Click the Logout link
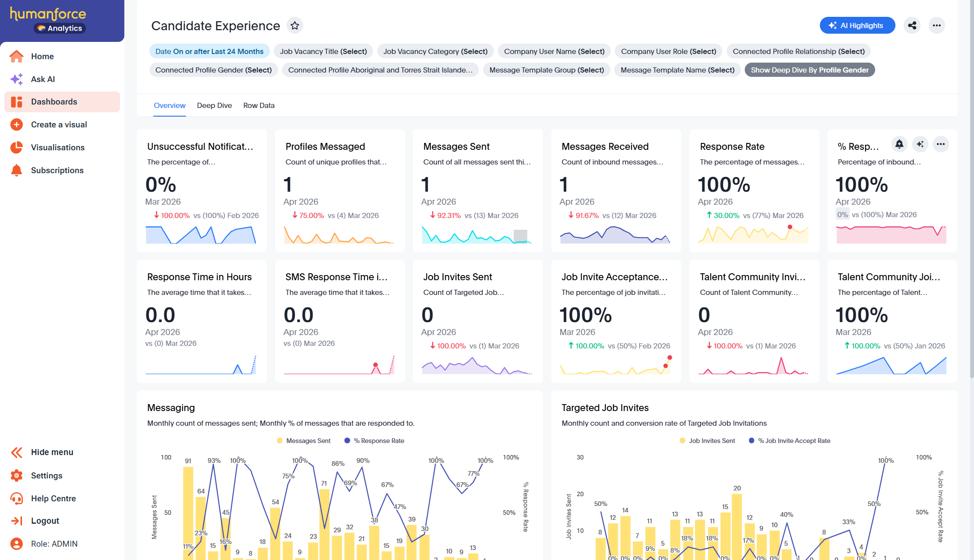The image size is (974, 560). (x=45, y=521)
